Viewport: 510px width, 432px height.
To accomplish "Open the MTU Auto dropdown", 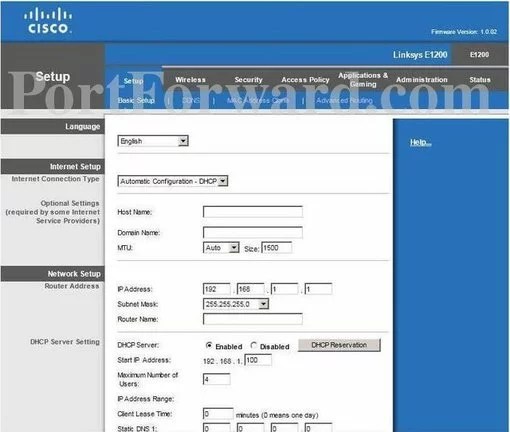I will click(x=221, y=248).
